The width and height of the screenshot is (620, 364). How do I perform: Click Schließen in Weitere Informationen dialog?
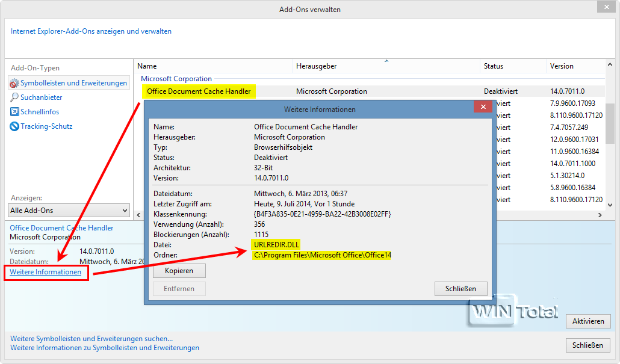460,289
